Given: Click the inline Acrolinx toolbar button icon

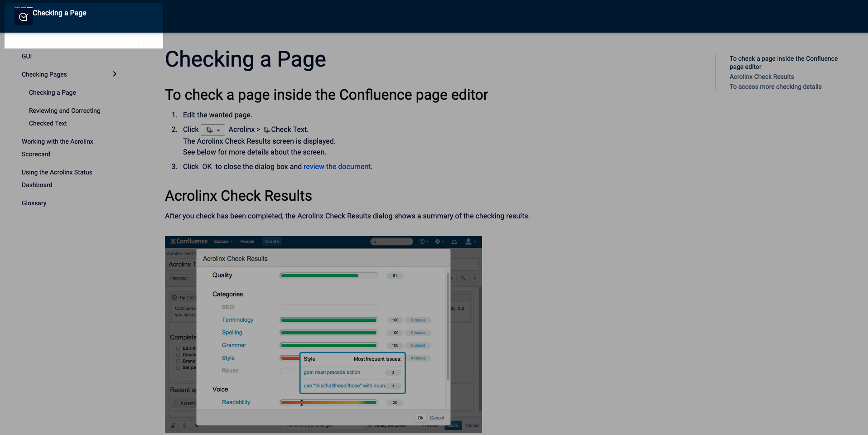Looking at the screenshot, I should click(212, 130).
